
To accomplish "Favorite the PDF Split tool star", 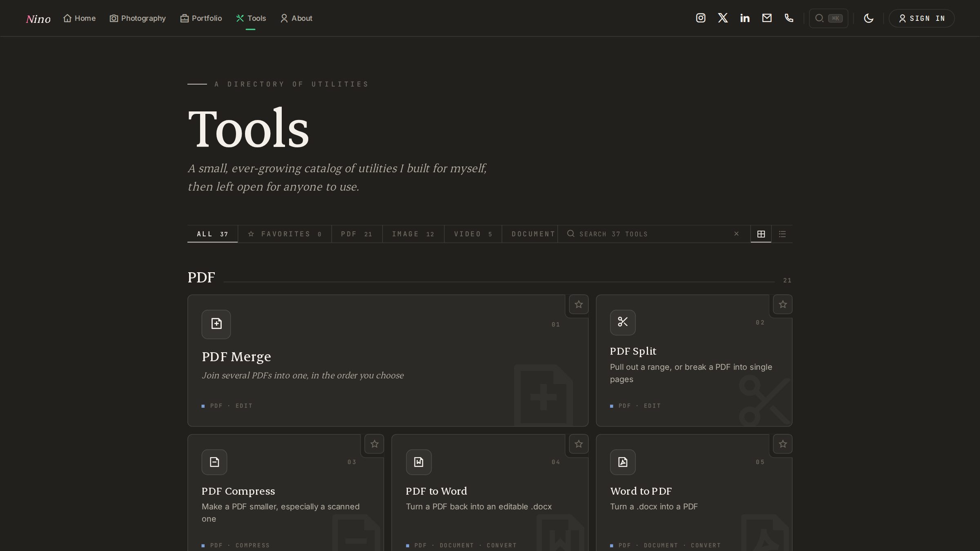I will click(783, 304).
